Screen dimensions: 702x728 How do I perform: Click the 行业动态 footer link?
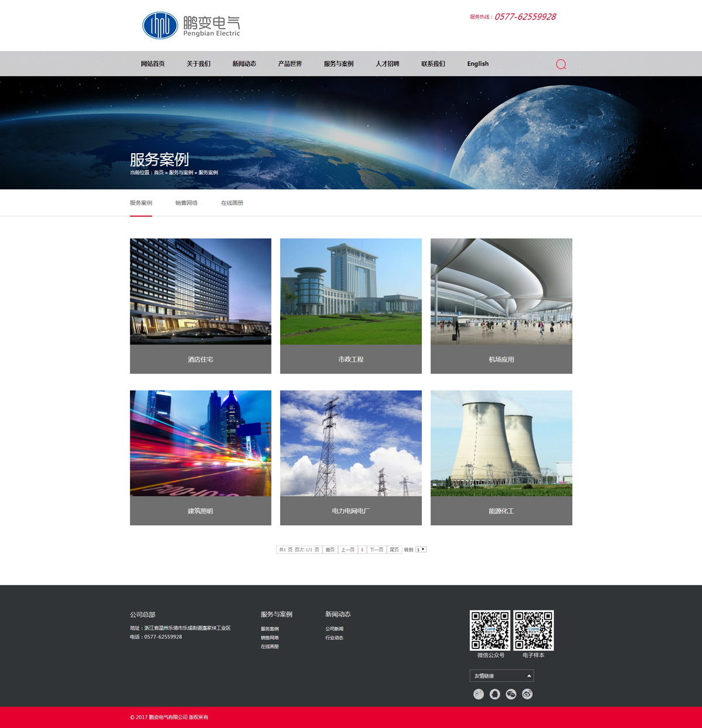click(334, 638)
